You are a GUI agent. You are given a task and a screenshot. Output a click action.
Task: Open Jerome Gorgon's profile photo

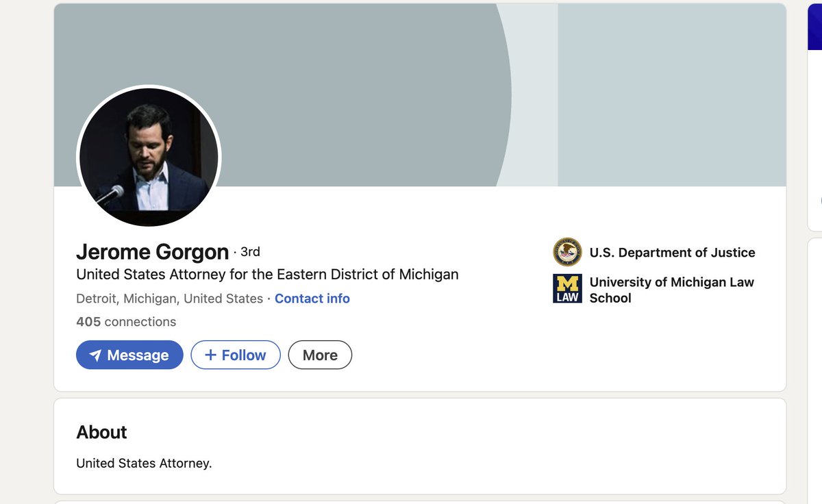pos(149,157)
